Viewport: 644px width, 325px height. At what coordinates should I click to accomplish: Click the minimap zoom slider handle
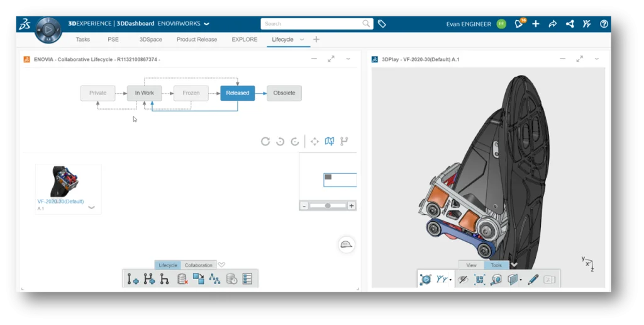tap(328, 206)
